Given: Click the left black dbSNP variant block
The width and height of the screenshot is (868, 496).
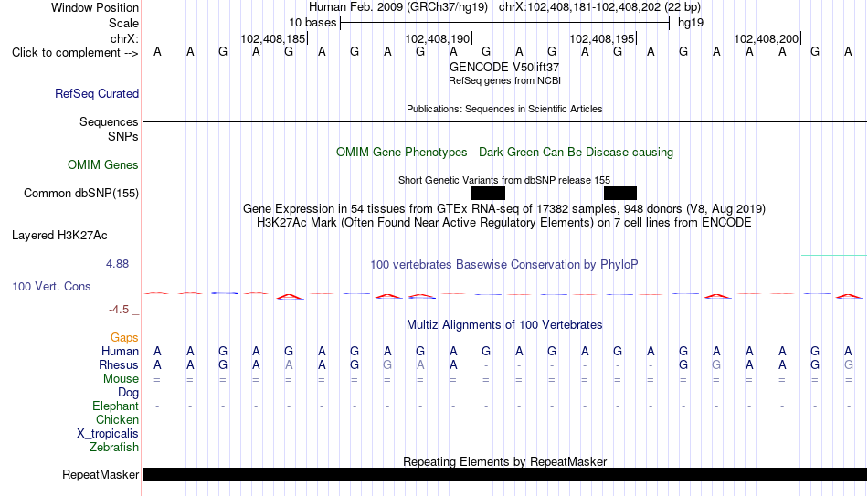Looking at the screenshot, I should [488, 194].
